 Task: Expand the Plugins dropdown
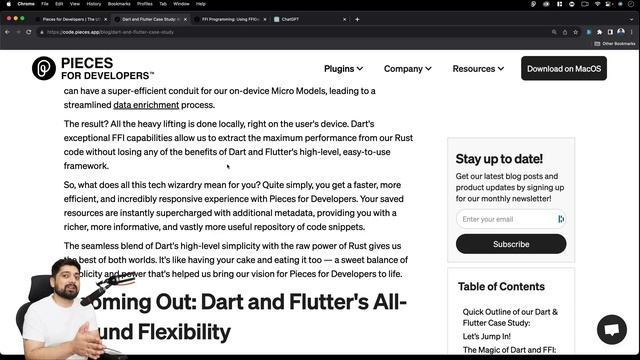coord(343,69)
